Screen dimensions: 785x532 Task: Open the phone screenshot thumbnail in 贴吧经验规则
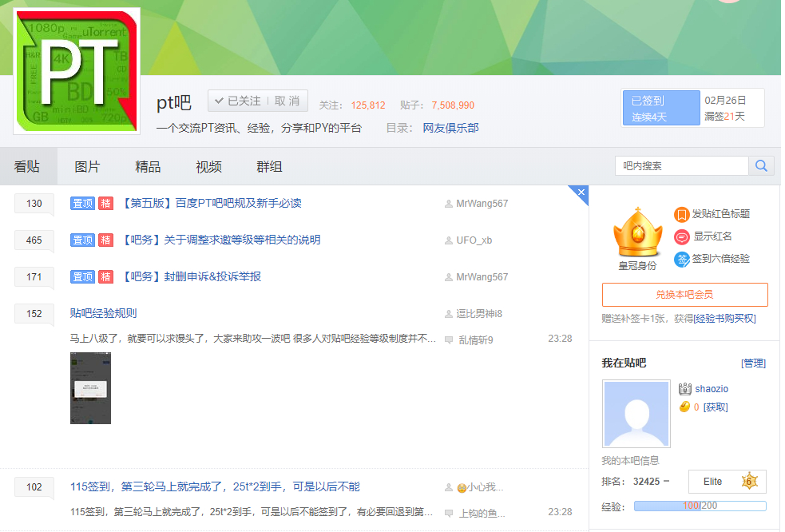click(90, 388)
